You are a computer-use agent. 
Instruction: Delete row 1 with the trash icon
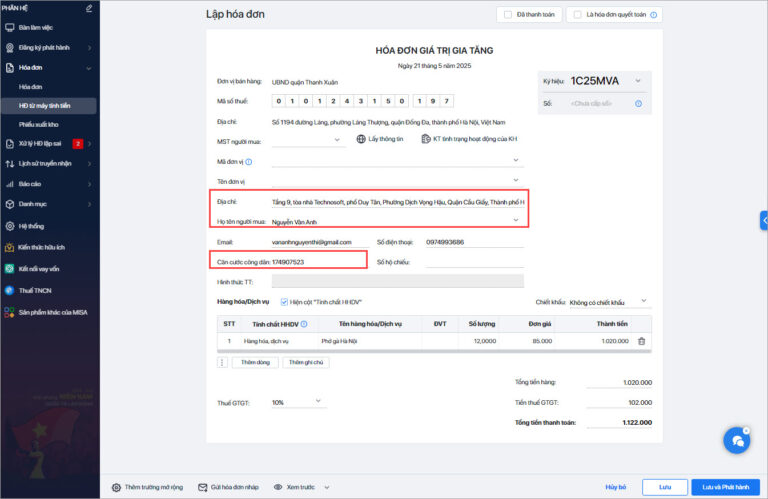tap(642, 341)
